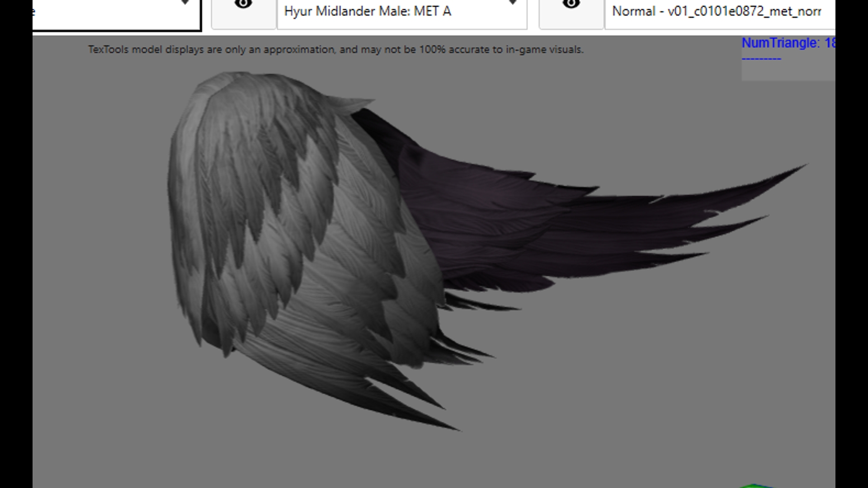The image size is (868, 488).
Task: Open the outlined dropdown showing only a trailing letter e
Action: tap(117, 14)
